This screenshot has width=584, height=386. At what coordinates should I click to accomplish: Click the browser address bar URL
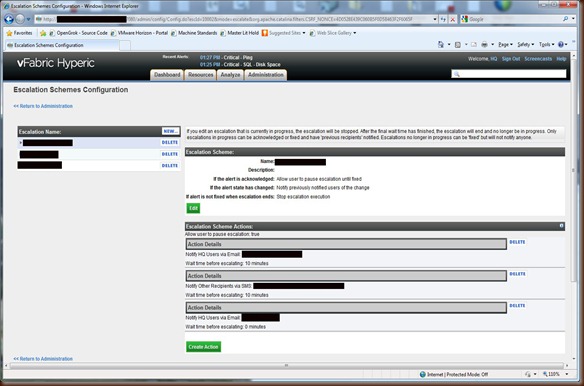[x=234, y=19]
